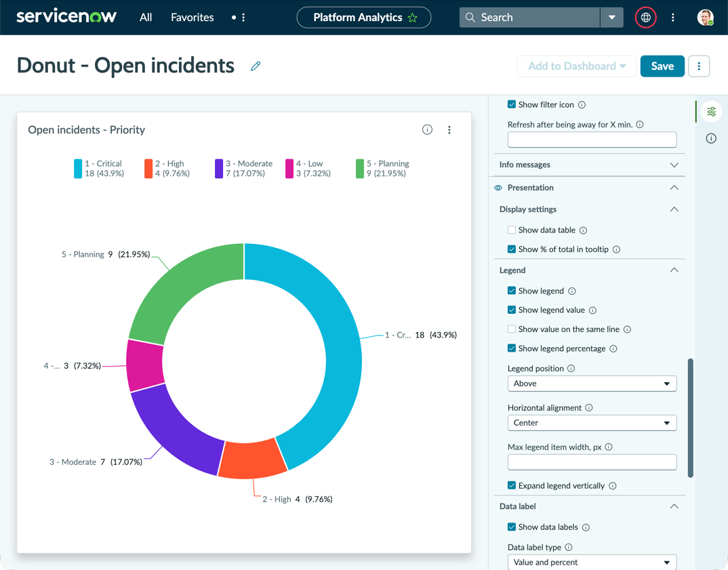Enable Show value on the same line
The image size is (728, 570).
pyautogui.click(x=512, y=329)
